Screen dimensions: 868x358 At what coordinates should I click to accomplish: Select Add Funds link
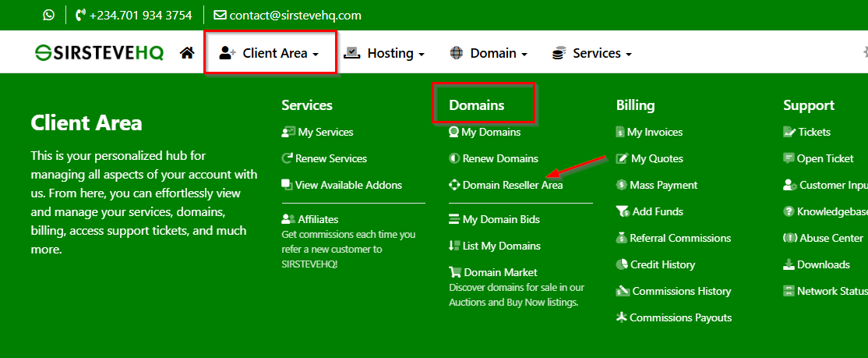pyautogui.click(x=658, y=211)
